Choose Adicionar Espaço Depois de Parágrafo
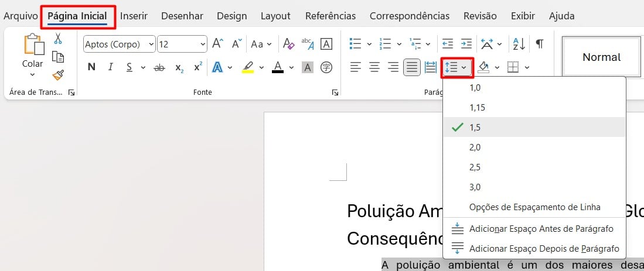The width and height of the screenshot is (644, 271). 534,248
